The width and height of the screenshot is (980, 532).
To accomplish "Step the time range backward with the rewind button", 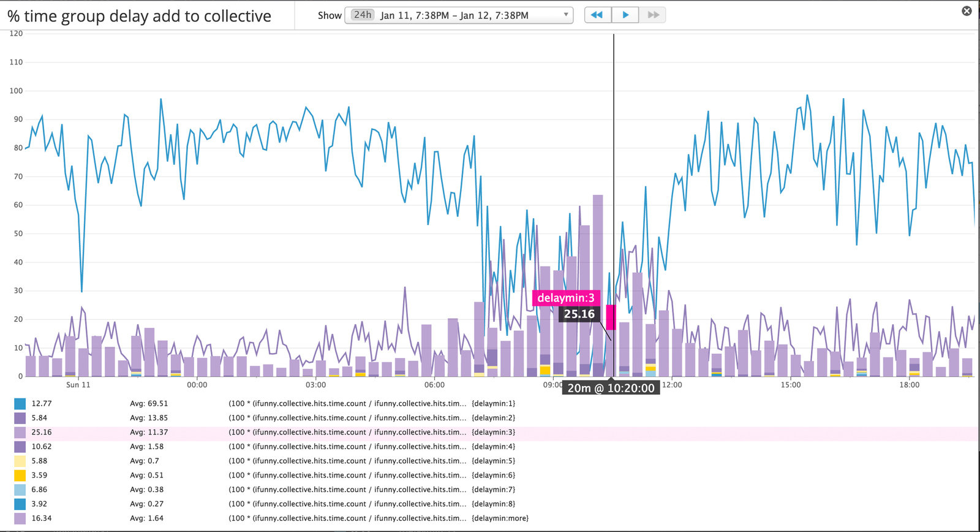I will click(598, 15).
